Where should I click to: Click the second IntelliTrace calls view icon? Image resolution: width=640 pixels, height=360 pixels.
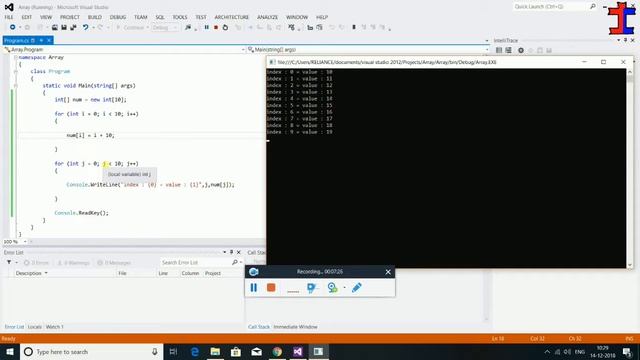[508, 50]
